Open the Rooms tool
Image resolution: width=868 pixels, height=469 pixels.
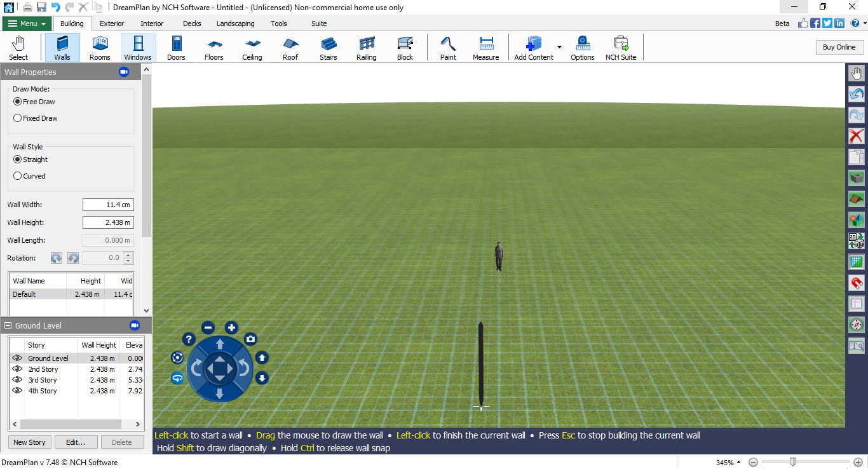100,48
